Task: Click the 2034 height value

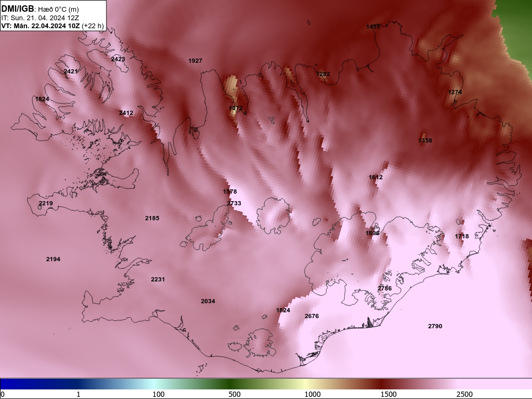Action: click(x=208, y=301)
